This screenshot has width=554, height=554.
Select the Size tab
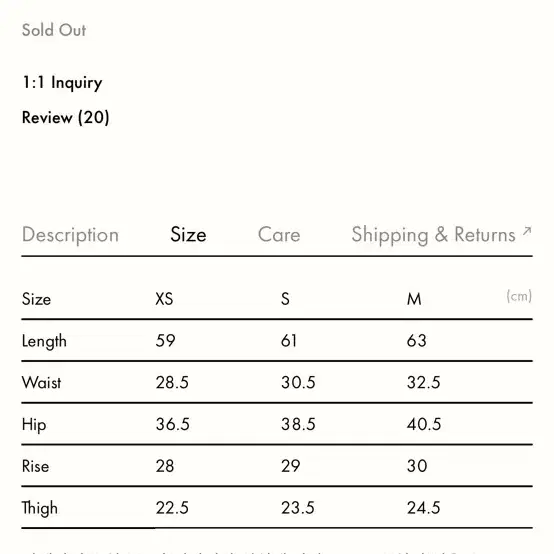click(188, 234)
